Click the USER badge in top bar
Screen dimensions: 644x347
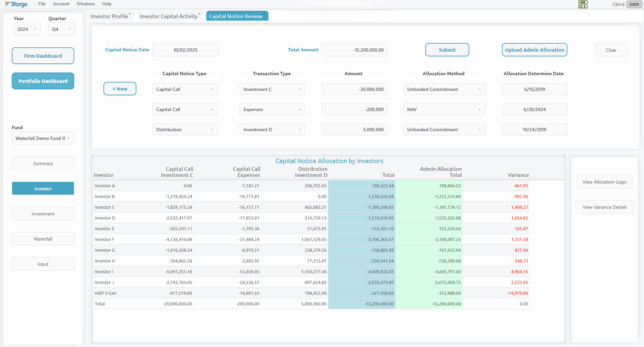point(634,4)
